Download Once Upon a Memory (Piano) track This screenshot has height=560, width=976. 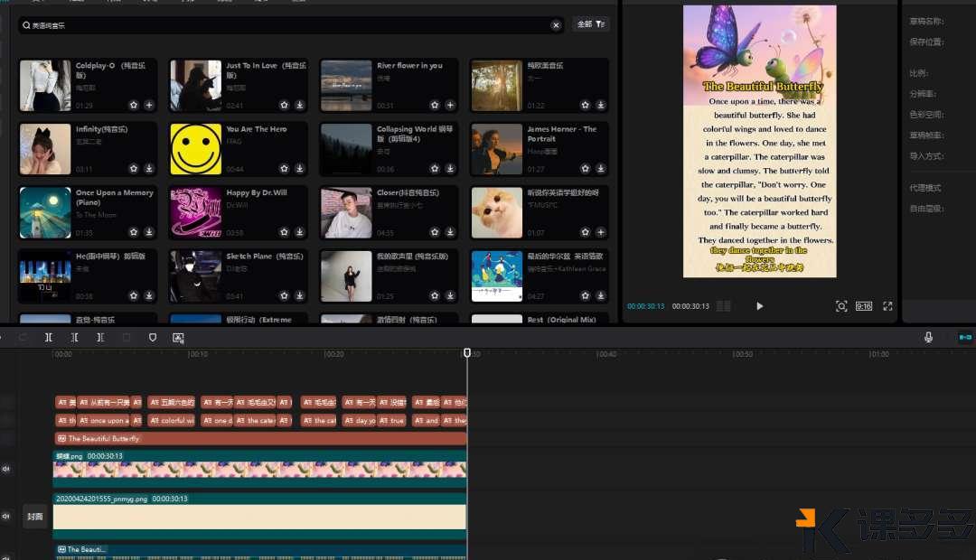coord(149,232)
